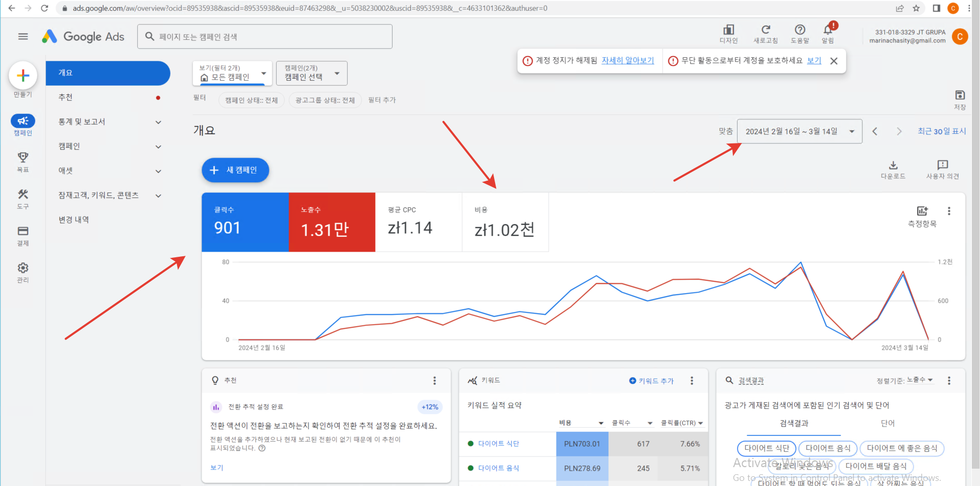980x486 pixels.
Task: Select the 변경 내역 menu item
Action: tap(108, 220)
